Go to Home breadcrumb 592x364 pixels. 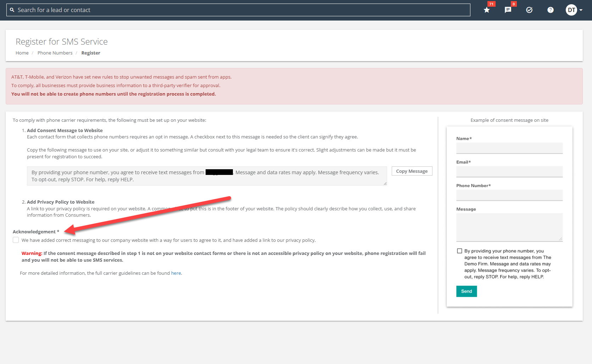pos(22,53)
